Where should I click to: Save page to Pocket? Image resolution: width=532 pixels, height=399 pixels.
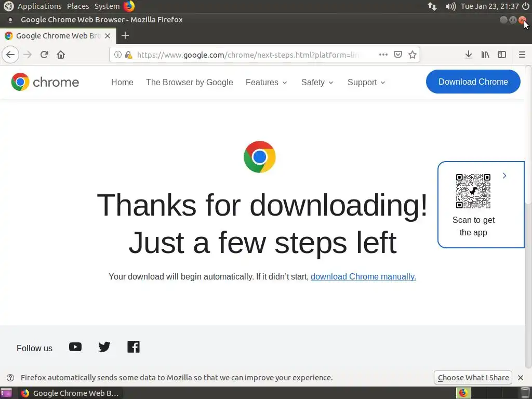(398, 55)
